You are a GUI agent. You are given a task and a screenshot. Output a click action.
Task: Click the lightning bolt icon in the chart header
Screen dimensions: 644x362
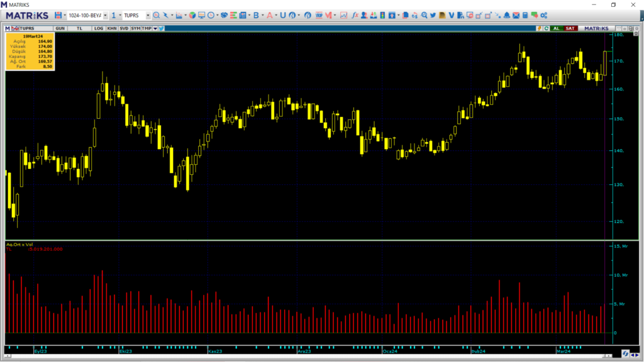(539, 28)
